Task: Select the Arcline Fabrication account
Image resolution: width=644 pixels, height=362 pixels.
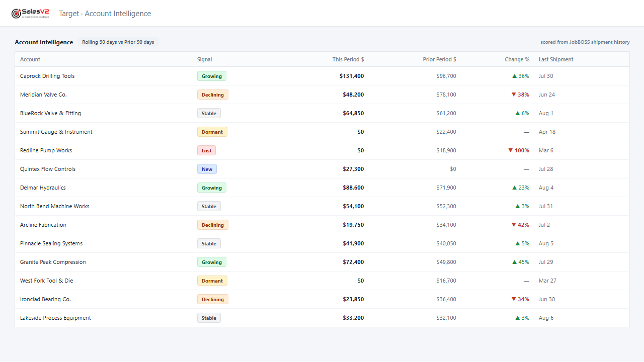Action: (x=43, y=225)
